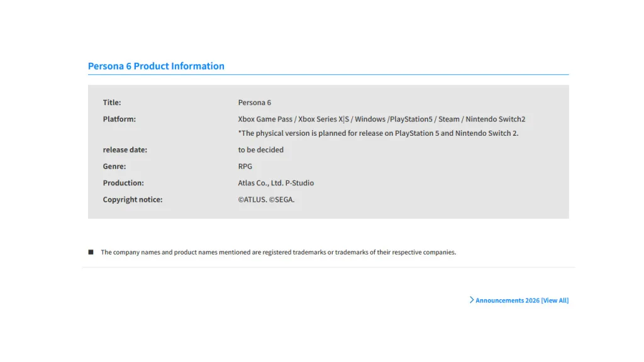Click the 'Production:' label
The height and width of the screenshot is (362, 644).
[123, 183]
